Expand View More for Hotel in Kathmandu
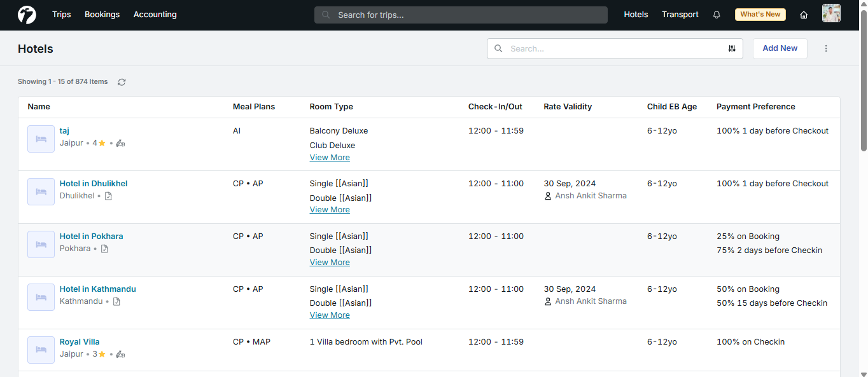Image resolution: width=868 pixels, height=377 pixels. point(330,315)
